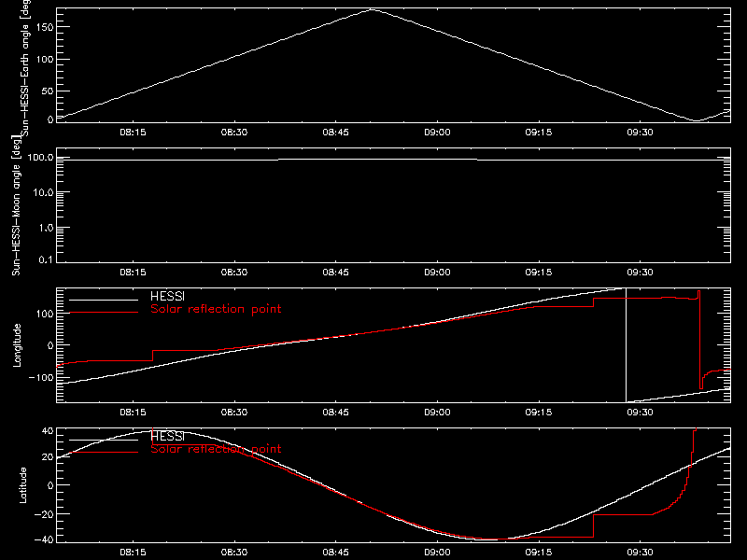Click Solar reflection point legend in Latitude plot
Image resolution: width=747 pixels, height=560 pixels.
(x=216, y=449)
